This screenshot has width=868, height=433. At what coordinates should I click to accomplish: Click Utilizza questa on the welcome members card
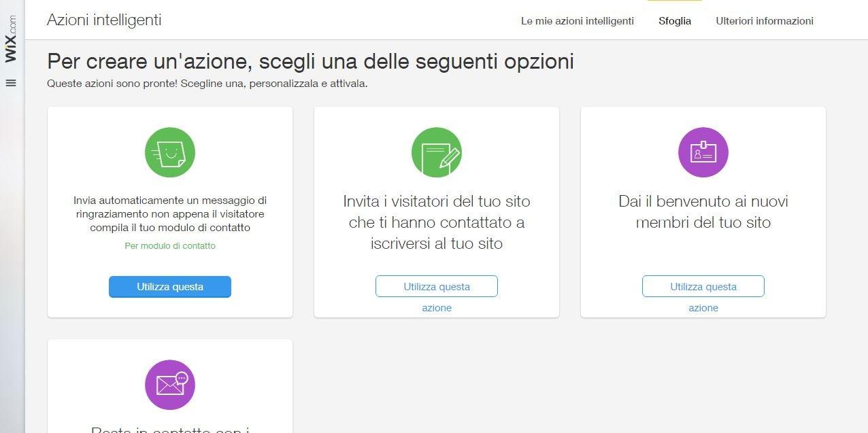pos(703,286)
